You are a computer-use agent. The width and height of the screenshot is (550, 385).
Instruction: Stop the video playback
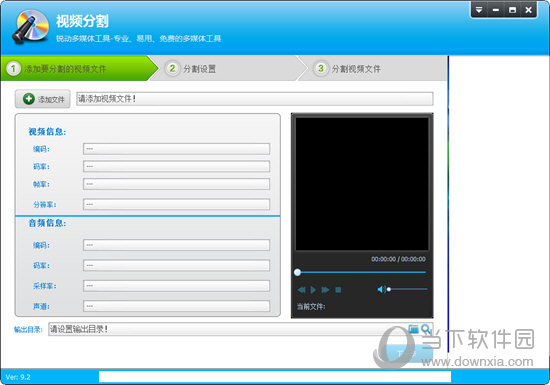338,290
